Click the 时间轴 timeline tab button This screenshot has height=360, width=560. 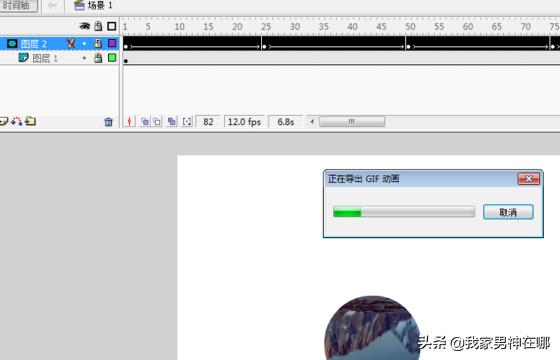coord(18,5)
